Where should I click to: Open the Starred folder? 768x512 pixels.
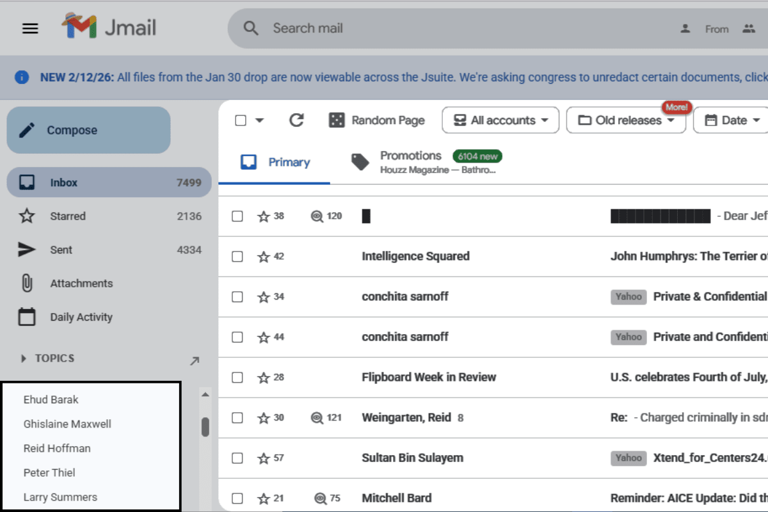click(109, 216)
